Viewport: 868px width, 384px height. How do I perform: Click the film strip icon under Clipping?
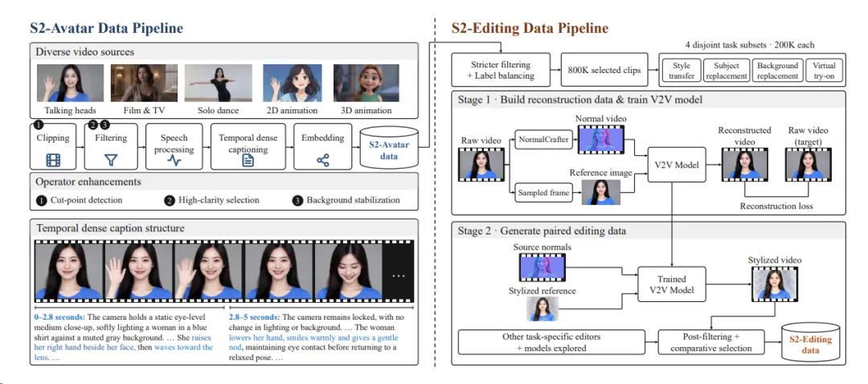[54, 161]
